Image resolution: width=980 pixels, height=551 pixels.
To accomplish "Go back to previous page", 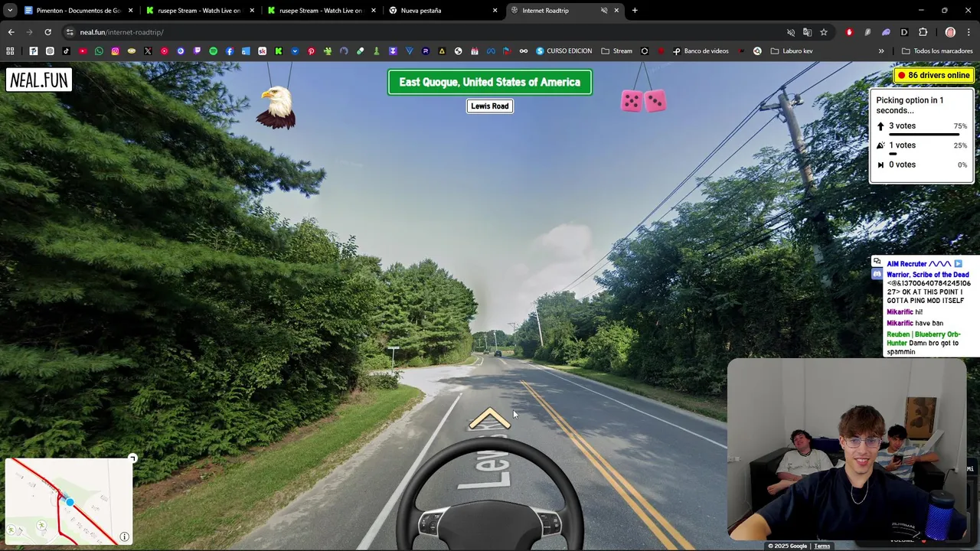I will coord(11,32).
